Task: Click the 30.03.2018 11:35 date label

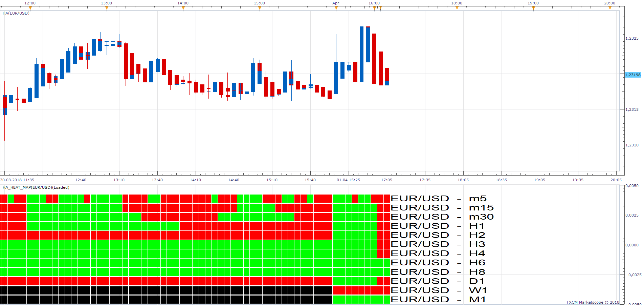Action: pos(17,180)
